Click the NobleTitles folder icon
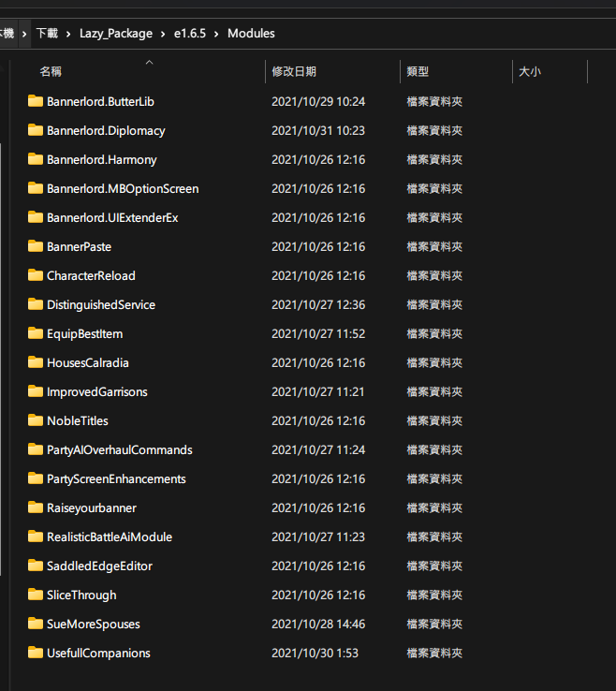The height and width of the screenshot is (691, 616). click(36, 420)
